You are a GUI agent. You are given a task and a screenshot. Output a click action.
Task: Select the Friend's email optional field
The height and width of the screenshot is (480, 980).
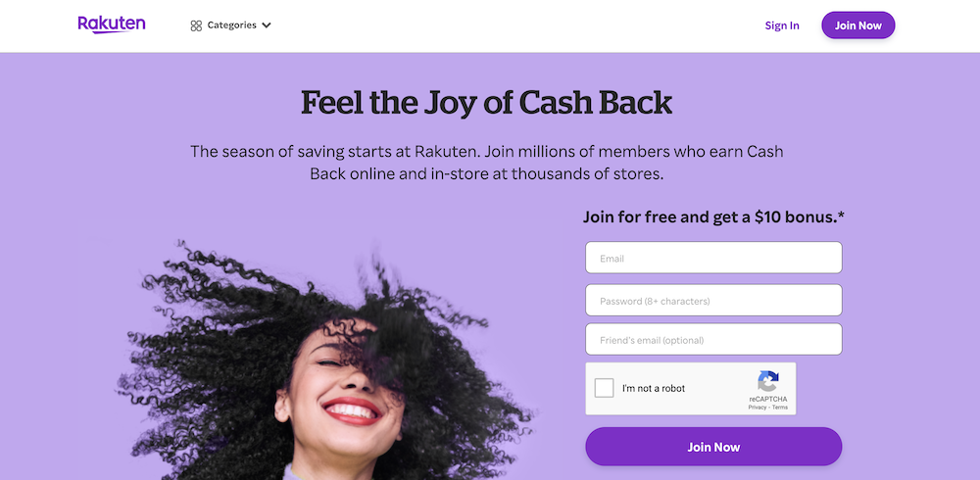tap(713, 340)
